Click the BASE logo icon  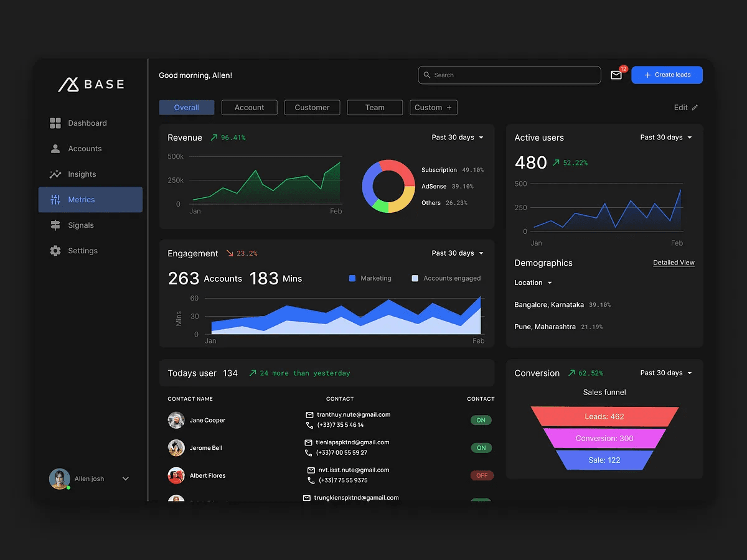coord(68,85)
